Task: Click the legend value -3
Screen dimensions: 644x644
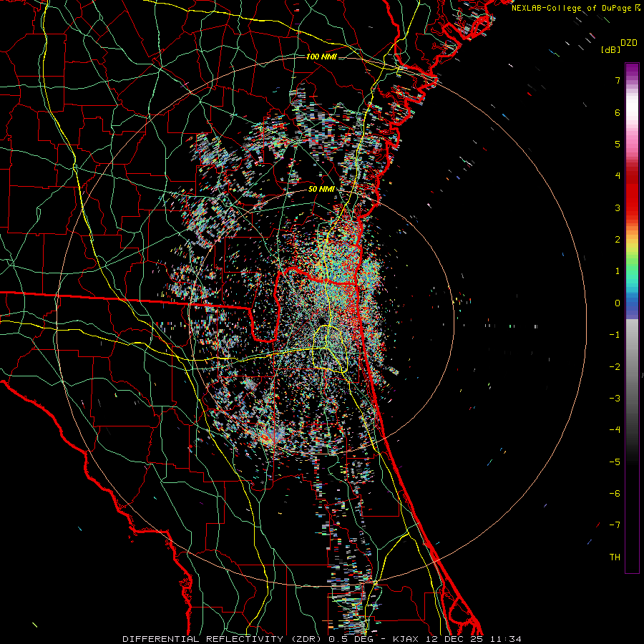Action: (615, 399)
